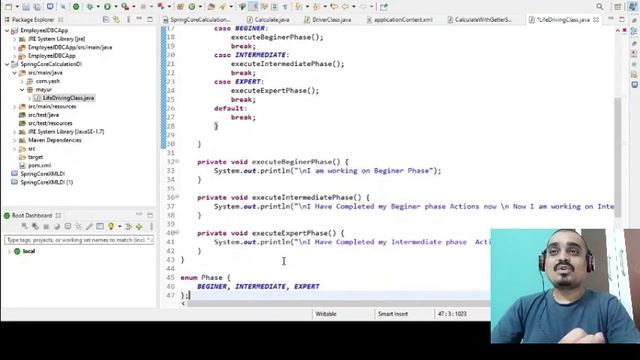Click the pencil icon in Boot Dashboard
640x360 pixels.
pos(89,227)
